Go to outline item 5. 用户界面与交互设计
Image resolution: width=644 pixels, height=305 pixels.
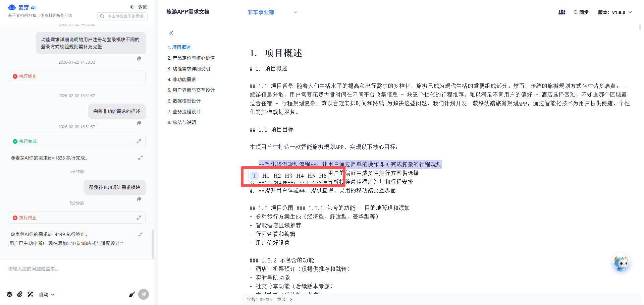[191, 90]
